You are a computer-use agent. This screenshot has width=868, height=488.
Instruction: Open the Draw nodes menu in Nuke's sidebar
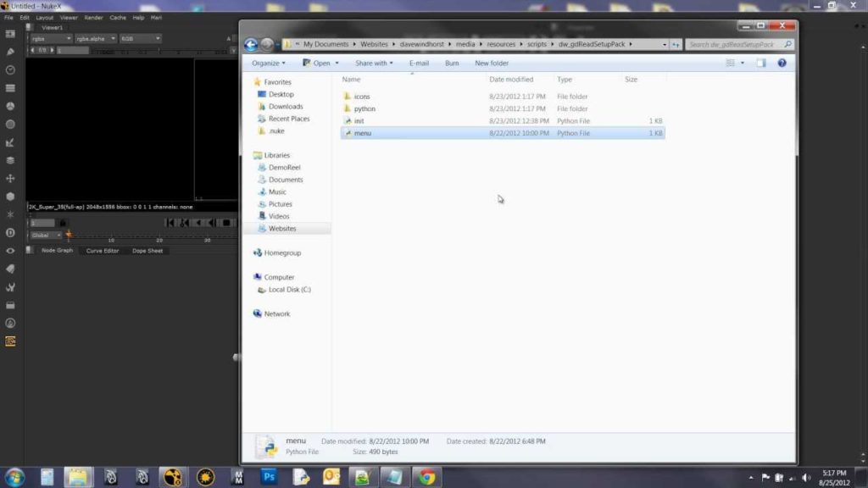tap(9, 51)
